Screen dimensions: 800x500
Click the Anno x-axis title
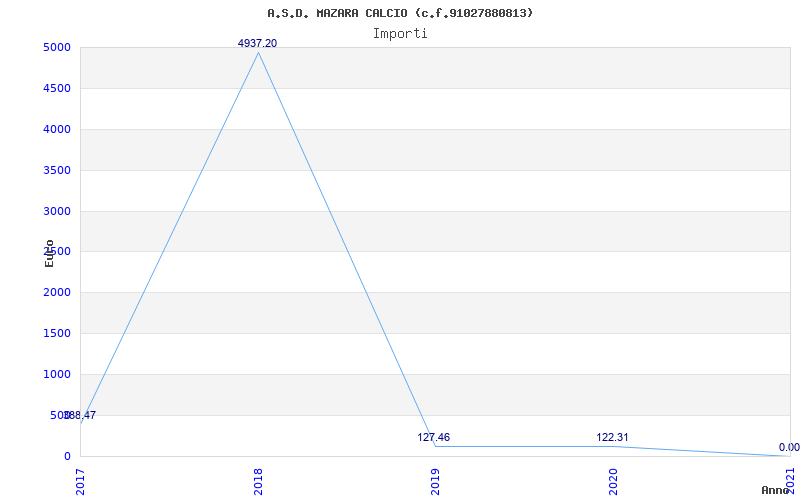click(775, 490)
